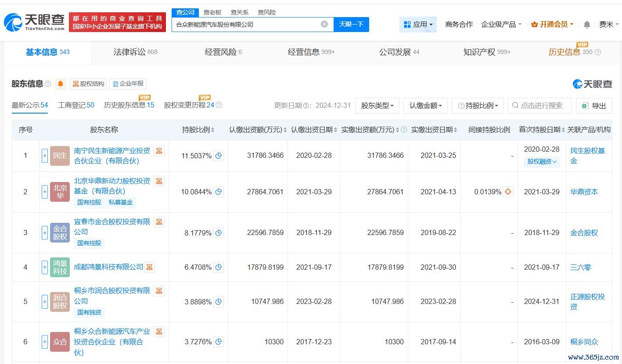
Task: Expand row 5 桐乡市润合 with plus button
Action: 45,302
